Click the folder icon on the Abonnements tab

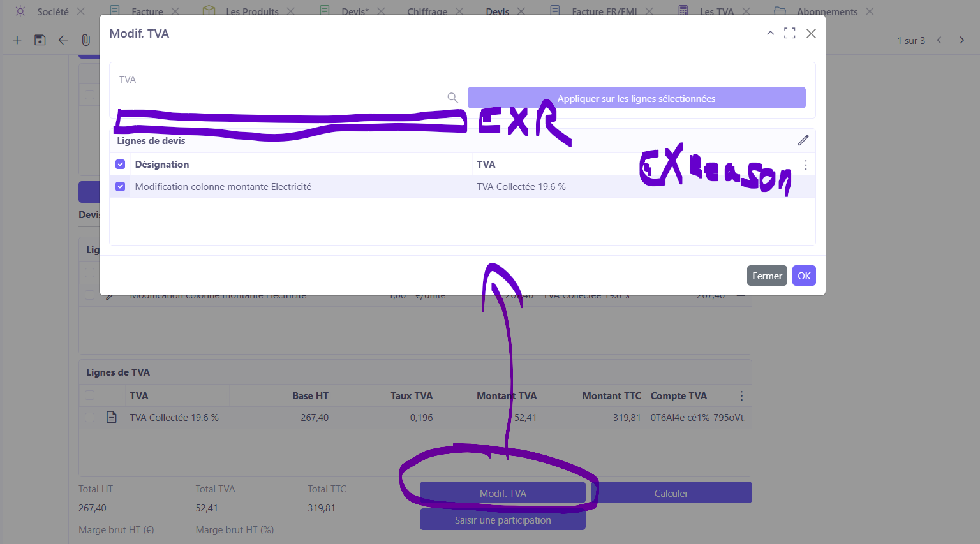pyautogui.click(x=780, y=11)
